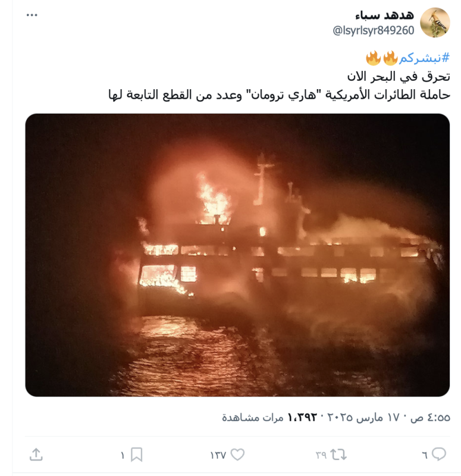Click the ٦ replies count

point(425,455)
